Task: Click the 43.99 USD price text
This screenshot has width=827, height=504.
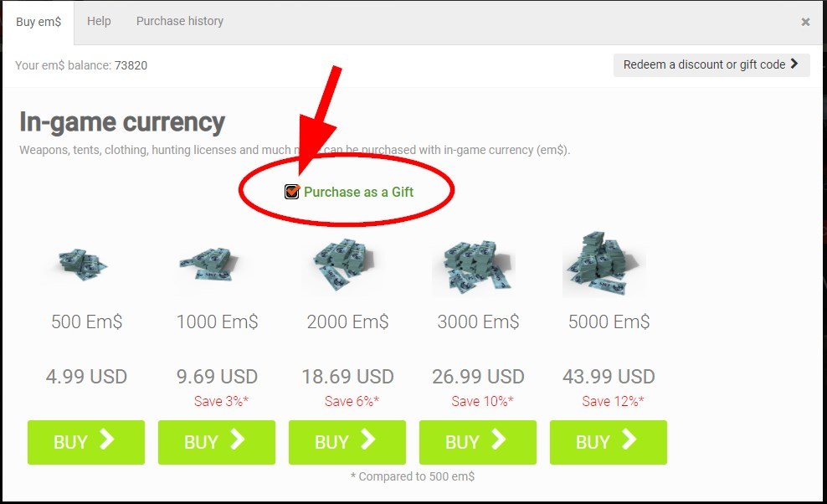Action: point(609,376)
